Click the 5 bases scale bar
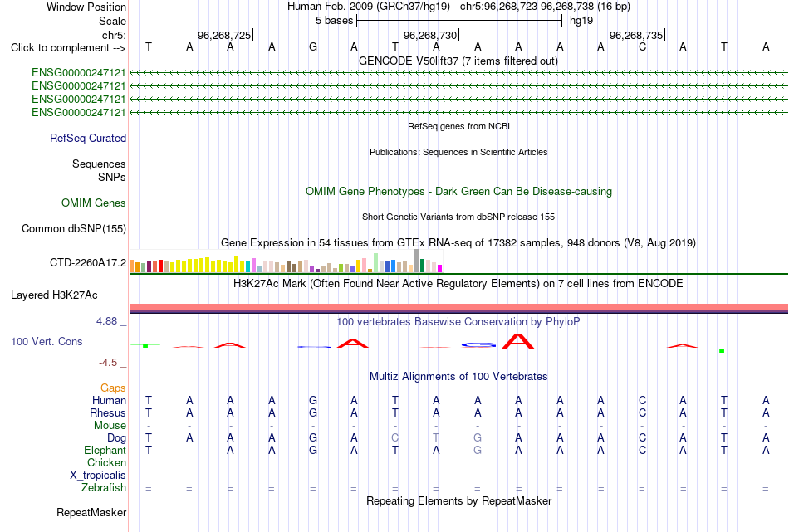The width and height of the screenshot is (789, 532). (459, 21)
